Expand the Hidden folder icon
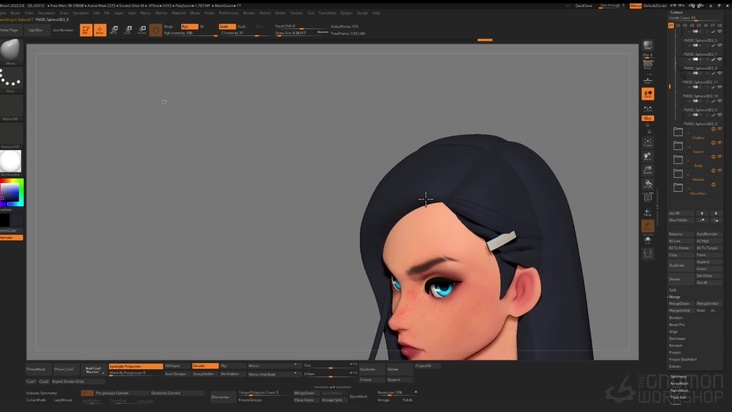 tap(678, 174)
